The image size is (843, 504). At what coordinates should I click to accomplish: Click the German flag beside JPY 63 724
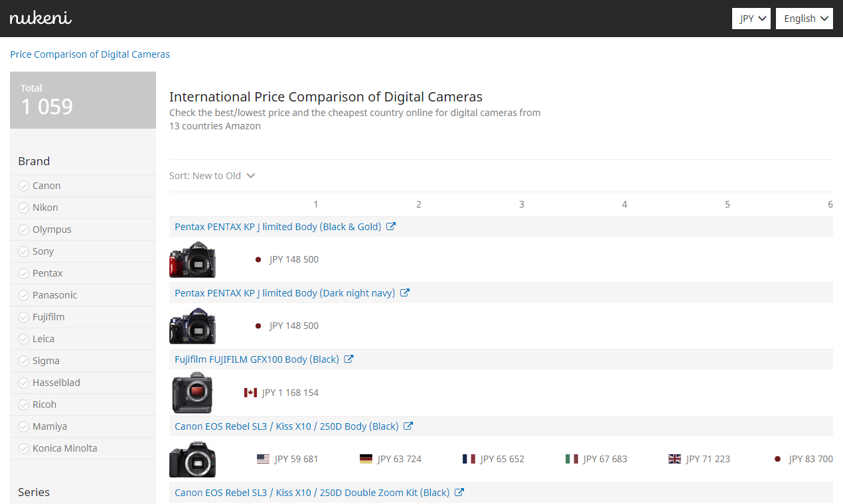click(x=366, y=458)
